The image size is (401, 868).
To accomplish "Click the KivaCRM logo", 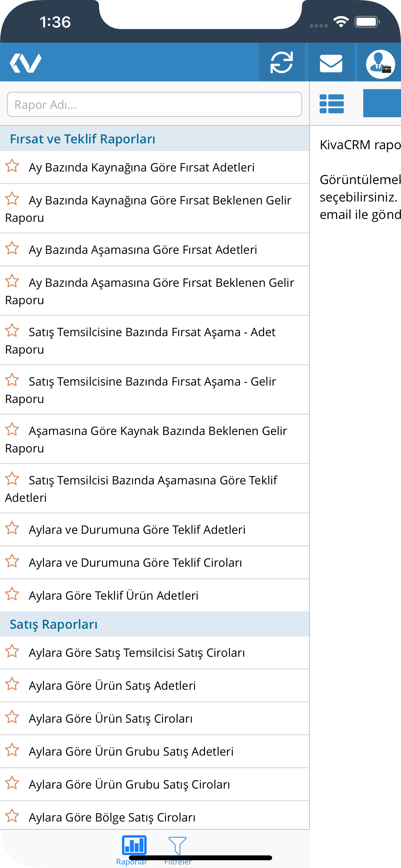I will point(26,63).
